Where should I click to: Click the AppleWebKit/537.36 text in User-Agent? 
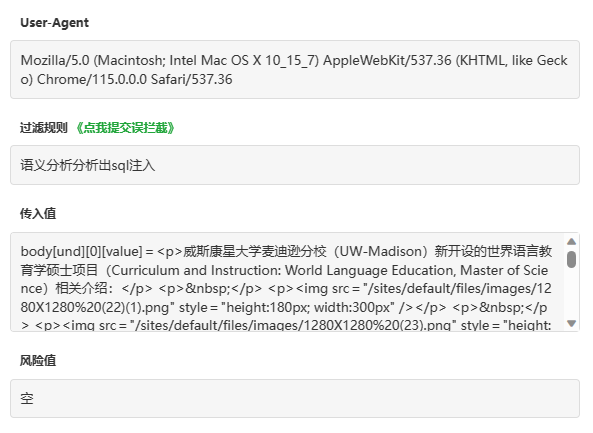(x=387, y=61)
